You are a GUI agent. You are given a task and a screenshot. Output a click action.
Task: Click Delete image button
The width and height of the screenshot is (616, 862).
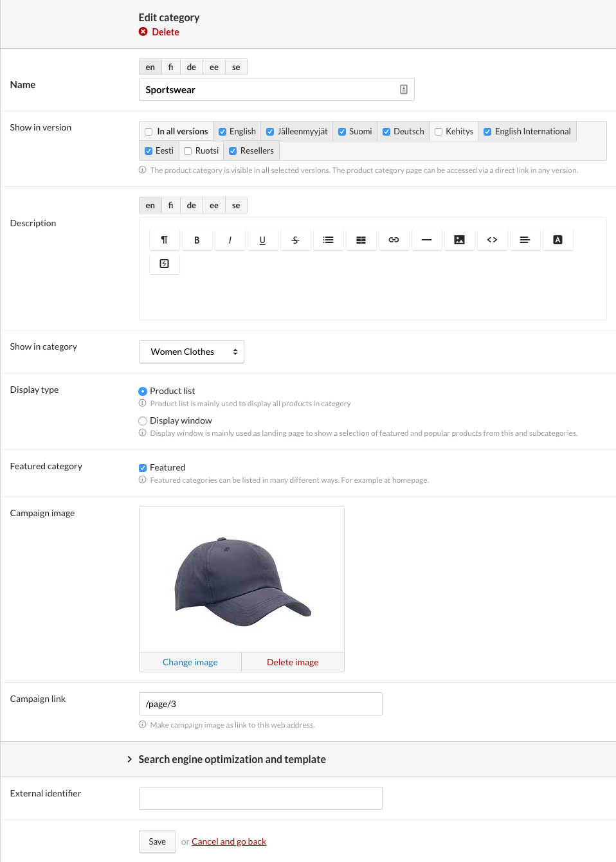pyautogui.click(x=293, y=662)
